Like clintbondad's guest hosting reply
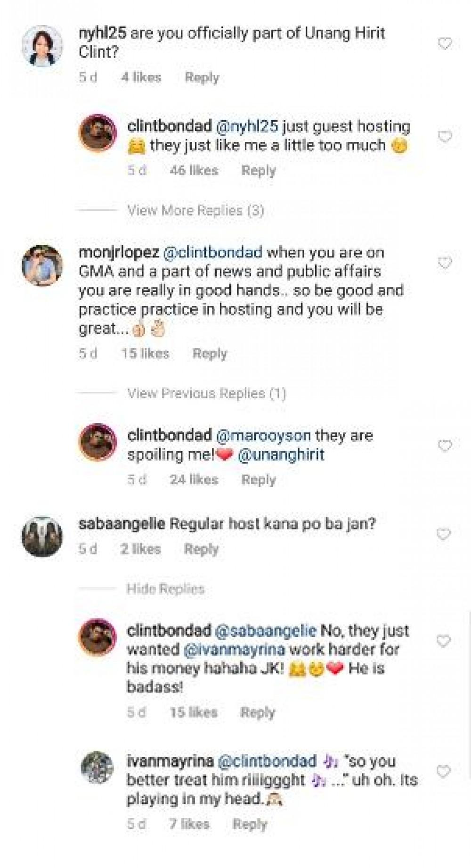Image resolution: width=471 pixels, height=868 pixels. [x=445, y=137]
